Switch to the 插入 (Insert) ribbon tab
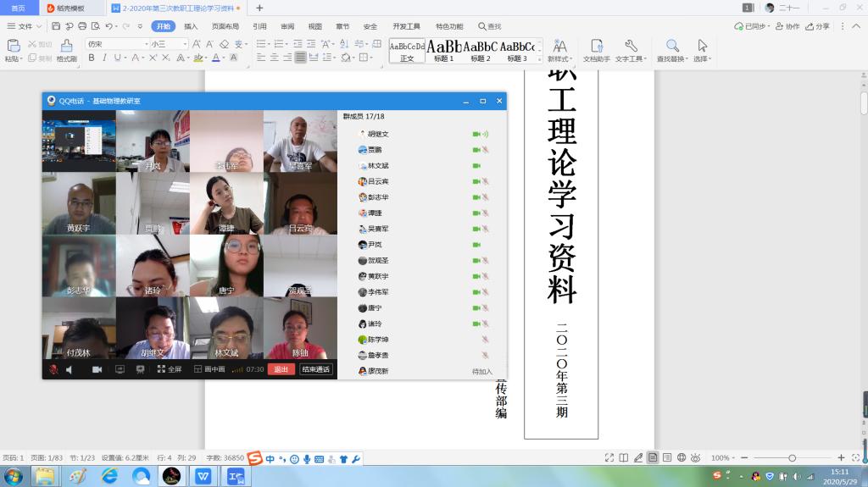The width and height of the screenshot is (868, 487). pos(191,26)
